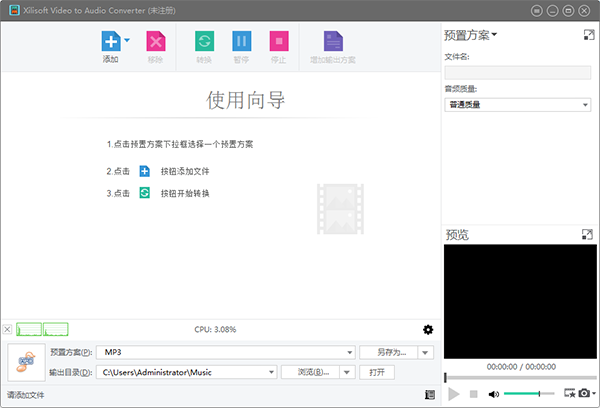Click the green volume slider
The width and height of the screenshot is (600, 408).
pos(529,393)
